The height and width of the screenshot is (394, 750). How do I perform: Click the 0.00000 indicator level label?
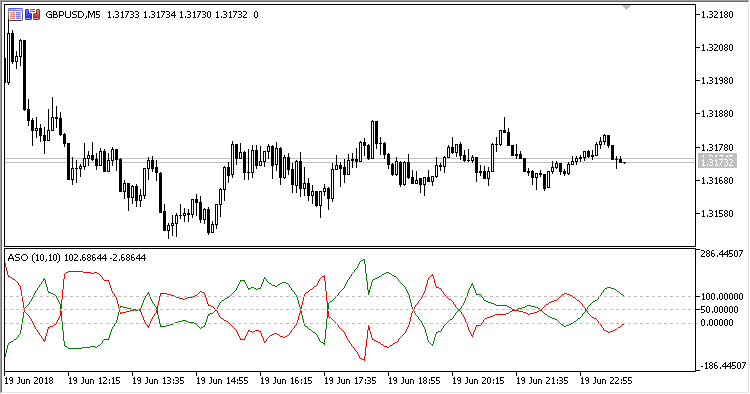point(717,323)
